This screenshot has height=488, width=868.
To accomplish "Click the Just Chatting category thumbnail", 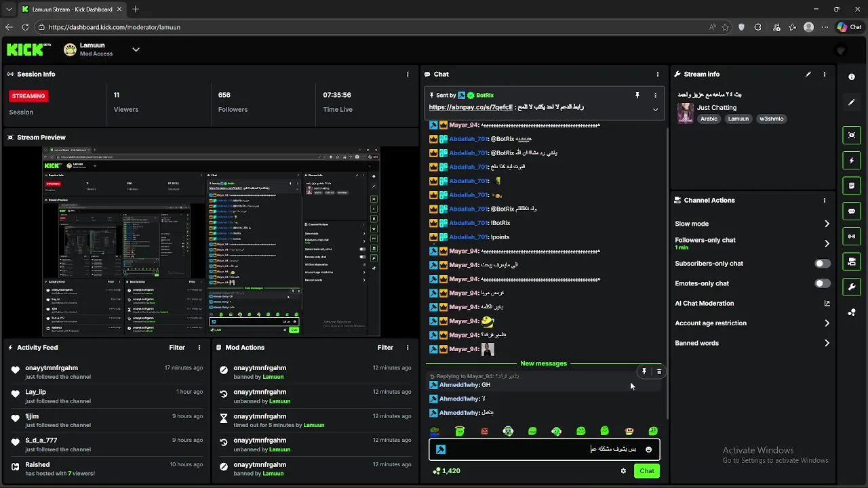I will coord(686,113).
